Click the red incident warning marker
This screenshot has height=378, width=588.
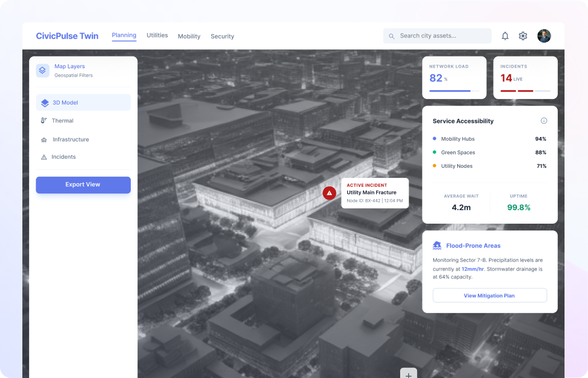(329, 193)
